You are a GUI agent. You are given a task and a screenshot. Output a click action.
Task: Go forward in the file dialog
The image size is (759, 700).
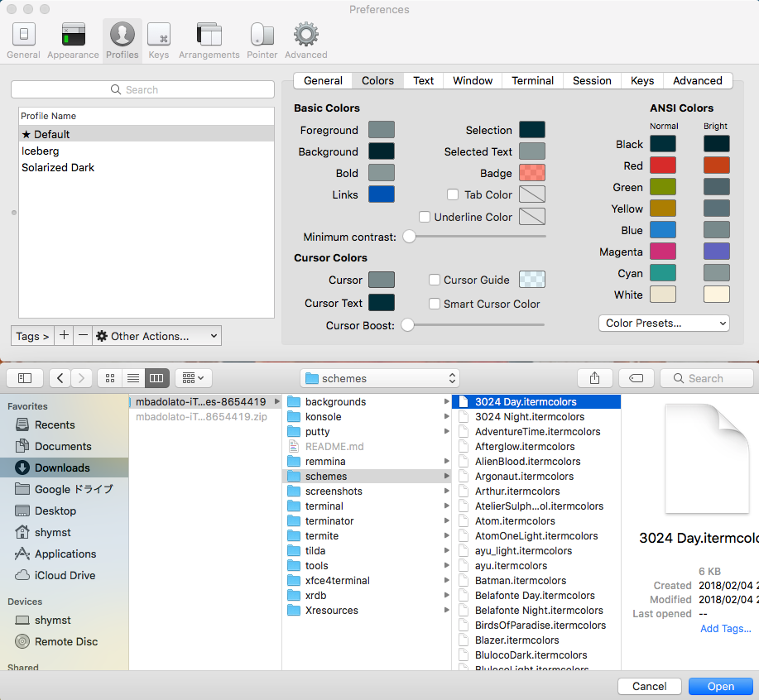81,378
